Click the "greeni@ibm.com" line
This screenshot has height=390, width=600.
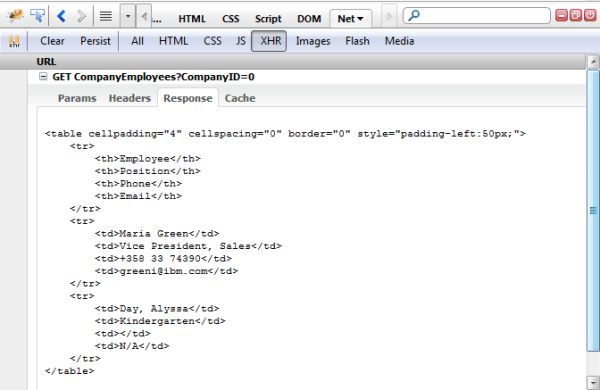coord(166,271)
